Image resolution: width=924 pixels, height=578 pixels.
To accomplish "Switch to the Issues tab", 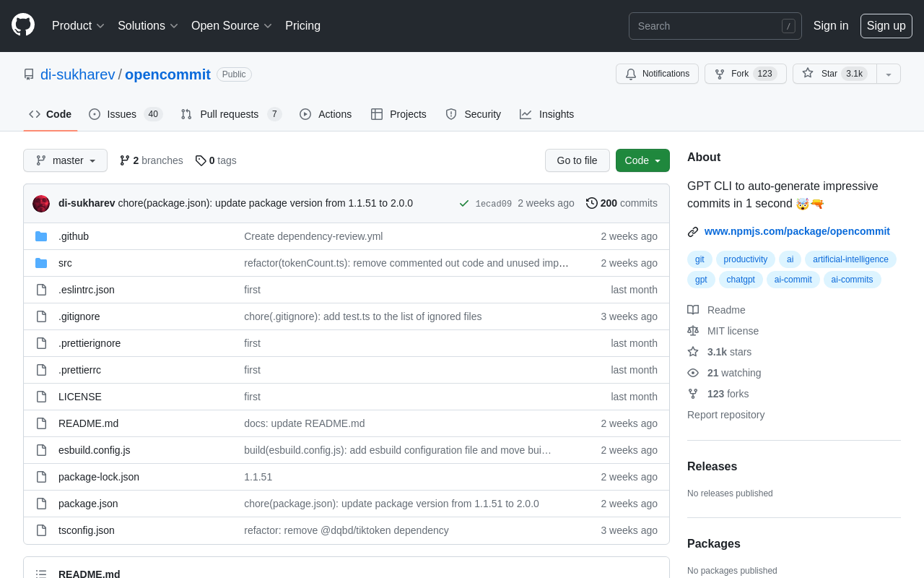I will [x=126, y=114].
